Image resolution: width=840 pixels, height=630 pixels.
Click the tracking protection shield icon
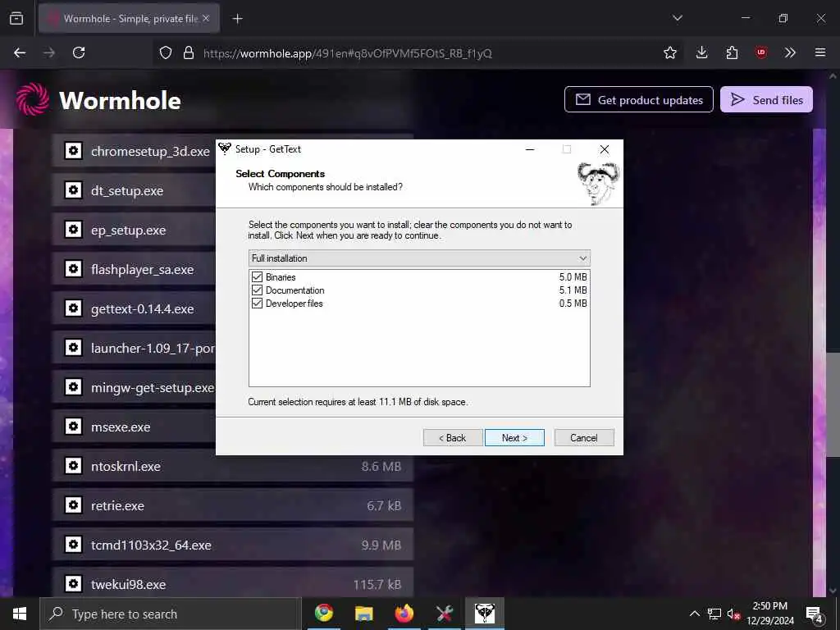coord(166,52)
